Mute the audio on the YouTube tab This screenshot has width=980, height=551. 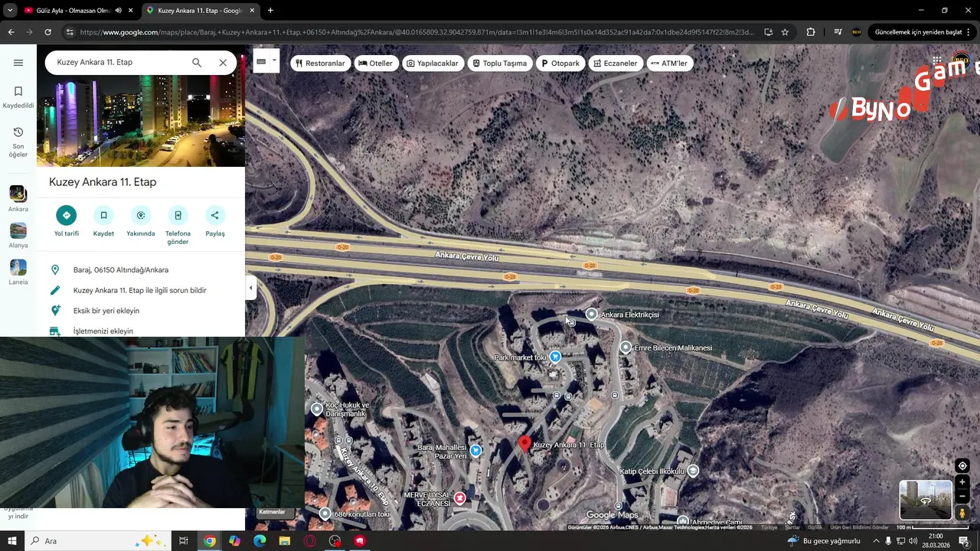[118, 11]
